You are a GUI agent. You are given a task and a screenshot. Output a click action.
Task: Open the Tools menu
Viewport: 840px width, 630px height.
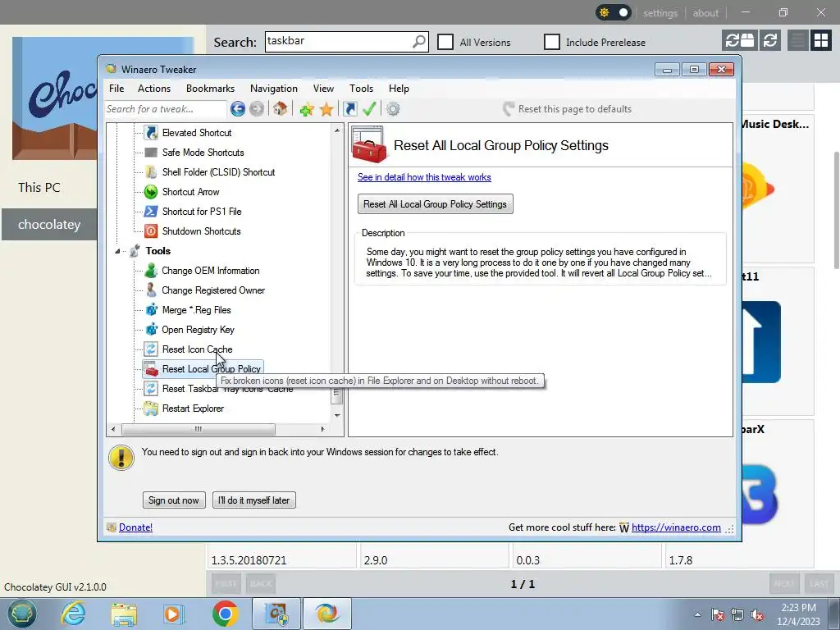coord(361,89)
